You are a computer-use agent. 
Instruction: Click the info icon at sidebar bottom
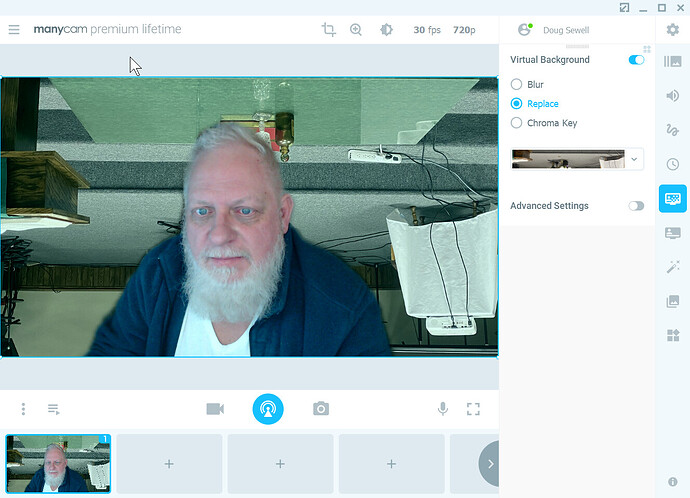(x=672, y=482)
